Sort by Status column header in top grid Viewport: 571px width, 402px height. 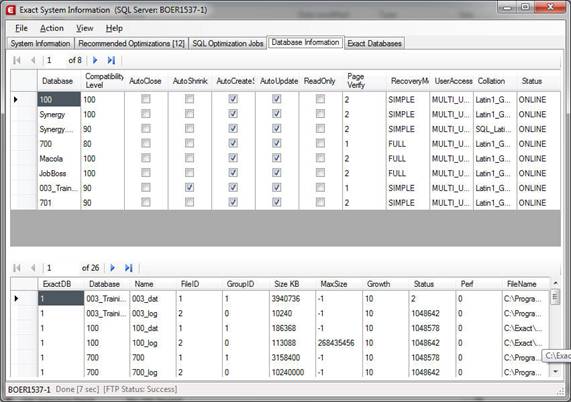[538, 81]
